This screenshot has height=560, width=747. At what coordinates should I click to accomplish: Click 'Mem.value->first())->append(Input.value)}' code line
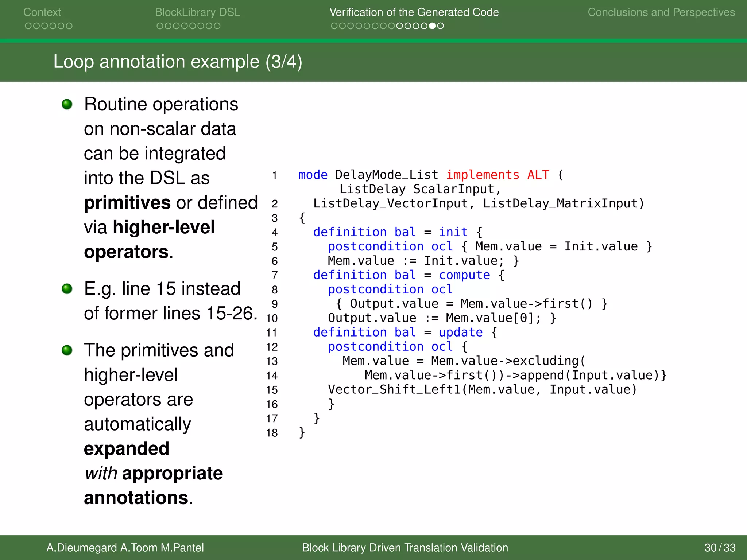tap(516, 376)
